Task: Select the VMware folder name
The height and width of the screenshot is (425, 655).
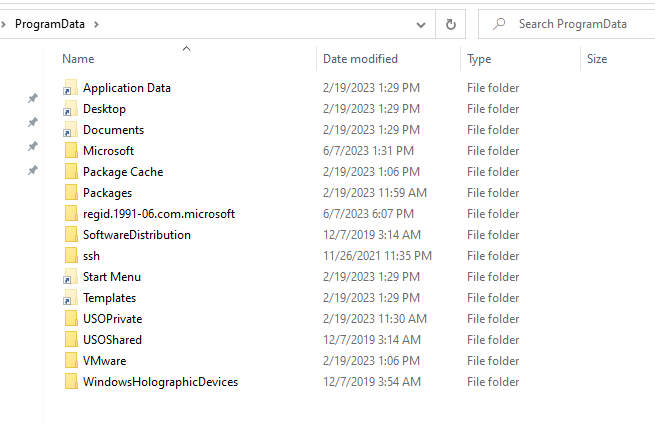Action: (104, 361)
